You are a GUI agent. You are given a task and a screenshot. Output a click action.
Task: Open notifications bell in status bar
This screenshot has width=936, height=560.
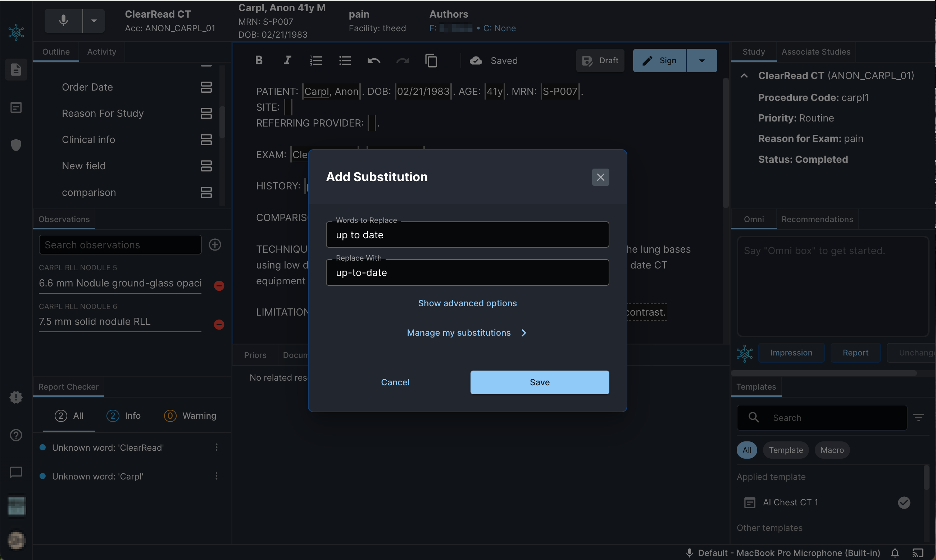pos(895,553)
